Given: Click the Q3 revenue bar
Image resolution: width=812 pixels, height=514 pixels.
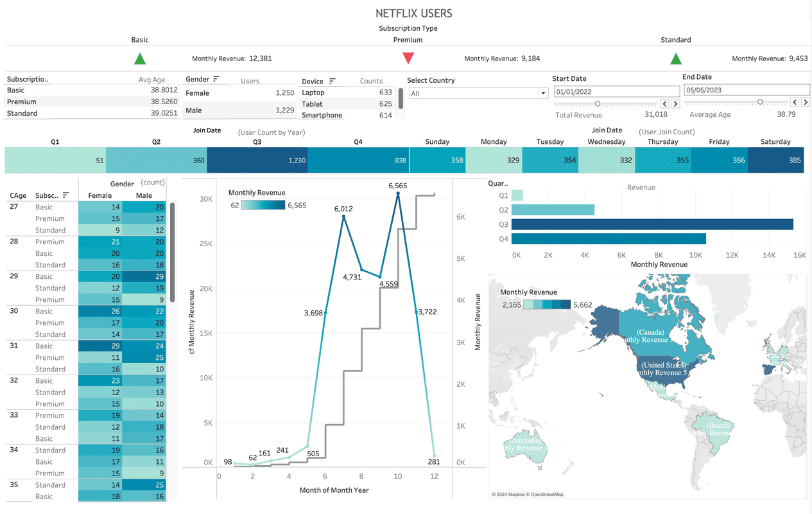Looking at the screenshot, I should 652,224.
